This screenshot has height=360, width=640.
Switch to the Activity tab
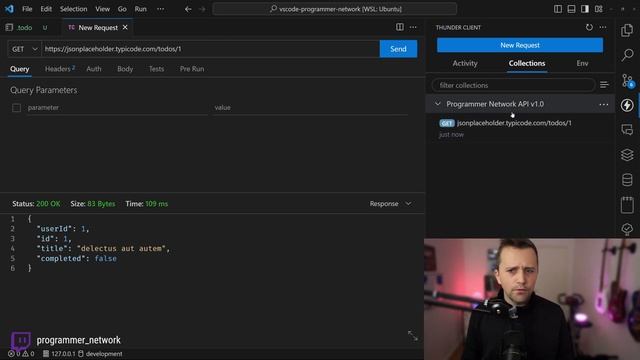click(x=465, y=63)
